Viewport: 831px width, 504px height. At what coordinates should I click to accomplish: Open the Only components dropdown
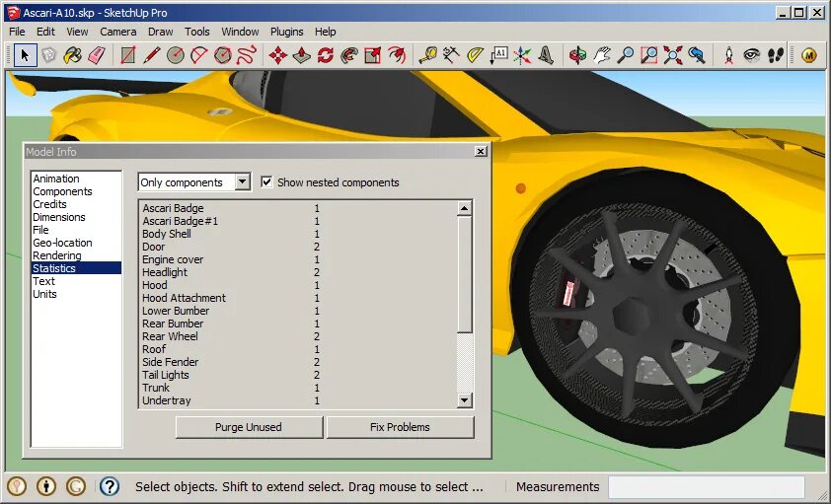(242, 182)
